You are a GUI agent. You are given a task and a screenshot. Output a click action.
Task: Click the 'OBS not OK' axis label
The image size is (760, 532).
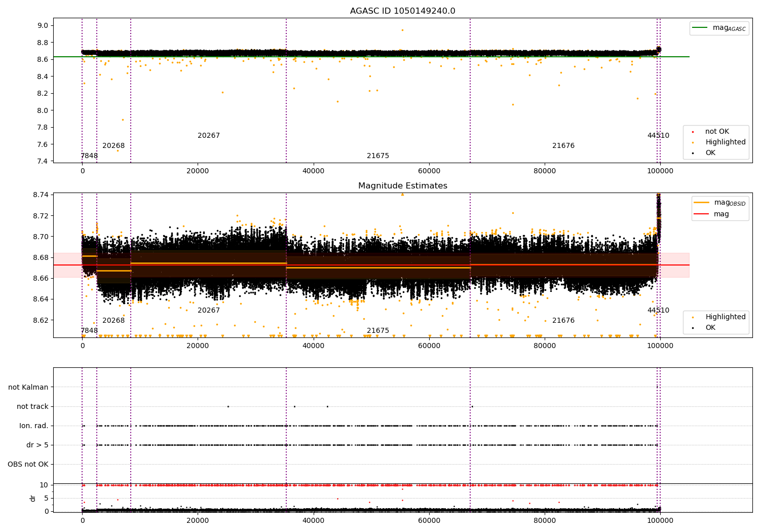(28, 464)
